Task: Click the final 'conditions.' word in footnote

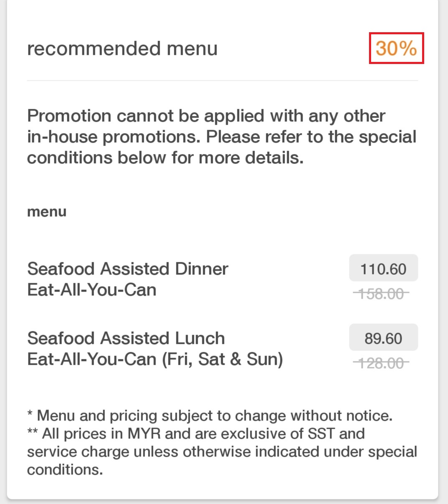Action: [65, 469]
